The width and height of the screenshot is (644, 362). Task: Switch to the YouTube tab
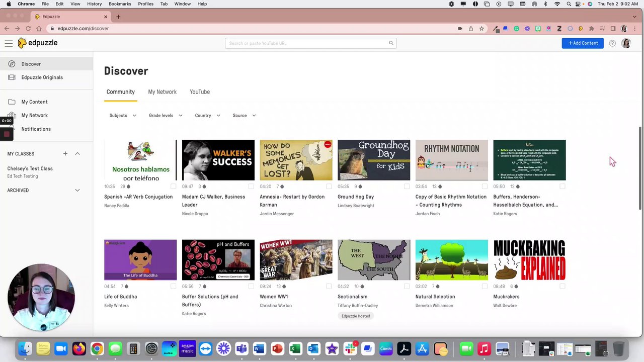tap(200, 92)
